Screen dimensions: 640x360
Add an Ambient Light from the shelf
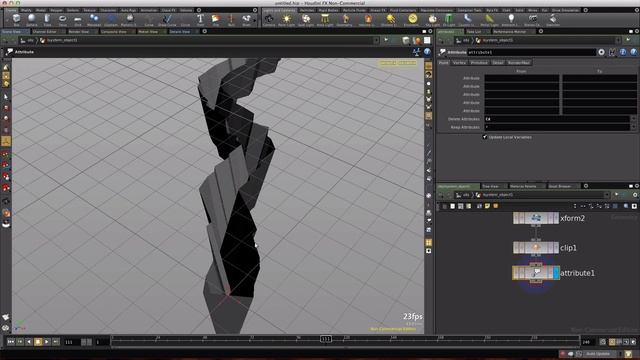pos(511,20)
